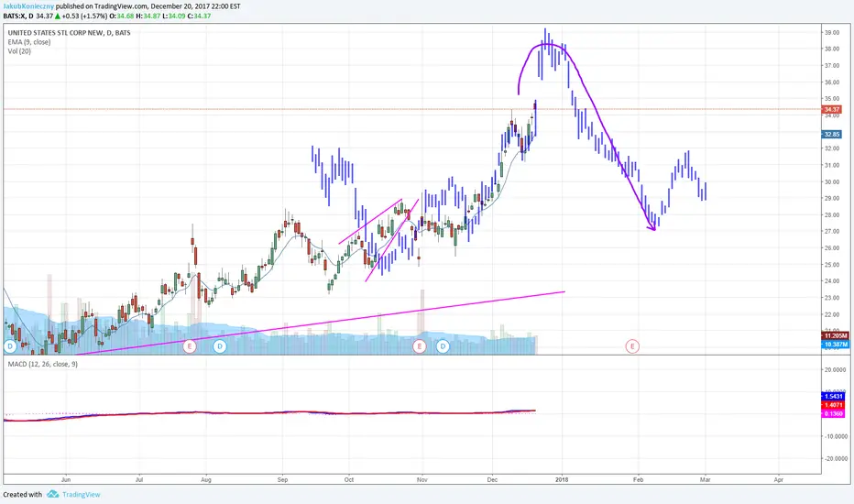Screen dimensions: 854x504
Task: Click the C:34.37 close value in header
Action: 200,16
